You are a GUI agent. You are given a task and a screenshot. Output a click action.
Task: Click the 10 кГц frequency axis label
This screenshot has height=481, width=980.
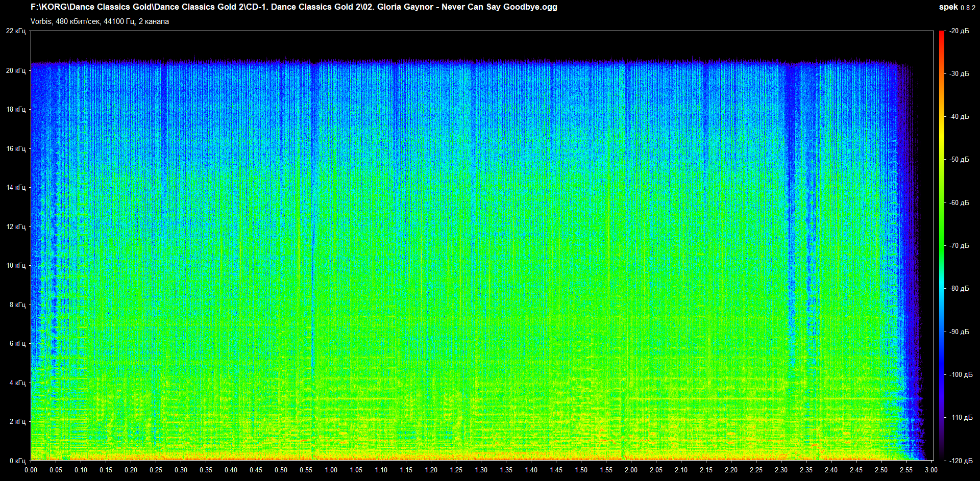click(x=16, y=266)
